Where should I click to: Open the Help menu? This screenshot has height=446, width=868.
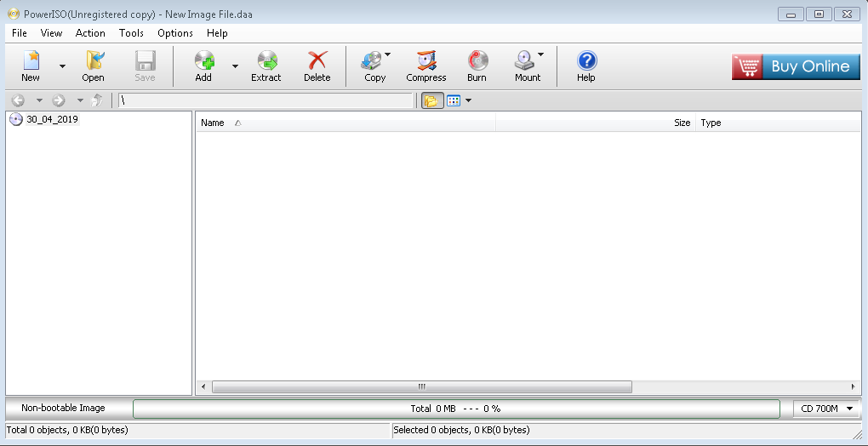217,33
